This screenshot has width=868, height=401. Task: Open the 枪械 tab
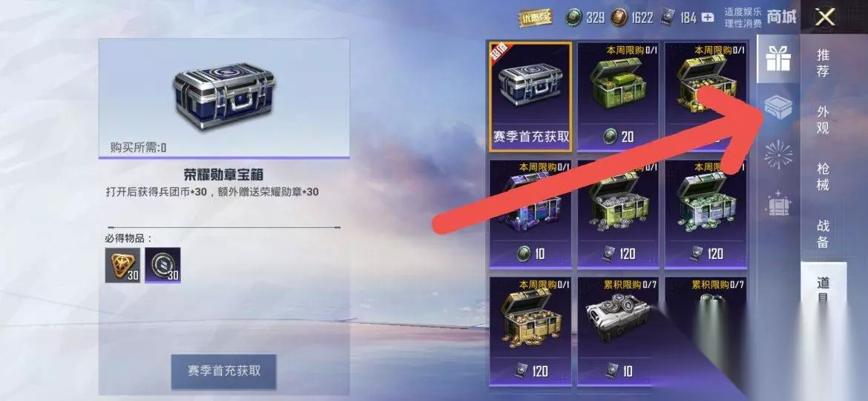(x=823, y=177)
